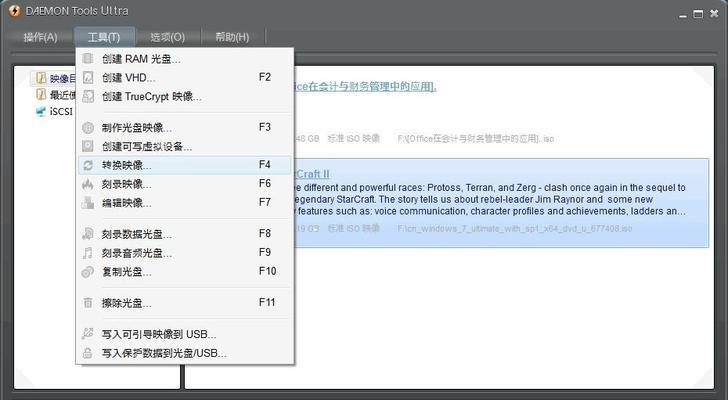
Task: Close the 工具(T) menu tab
Action: (x=104, y=37)
